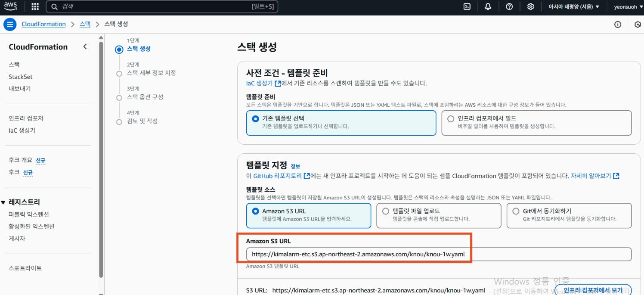Focus the top 검색 search box
The image size is (644, 295).
(x=162, y=6)
